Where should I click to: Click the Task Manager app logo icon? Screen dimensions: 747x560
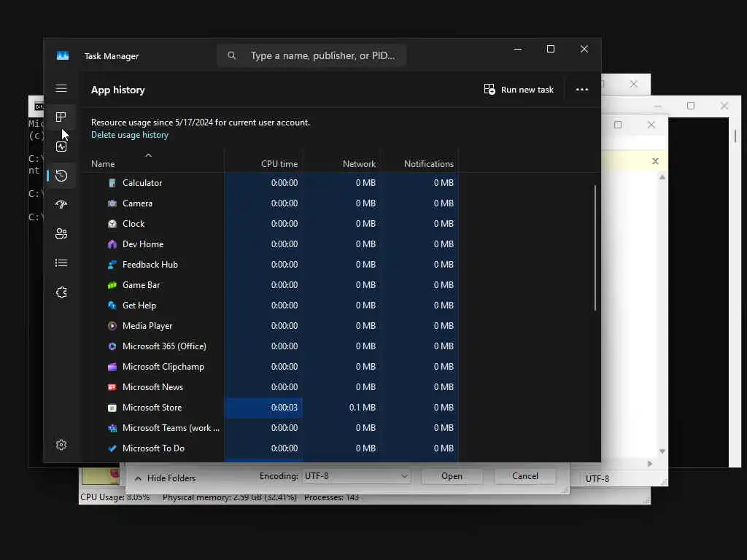(x=63, y=55)
